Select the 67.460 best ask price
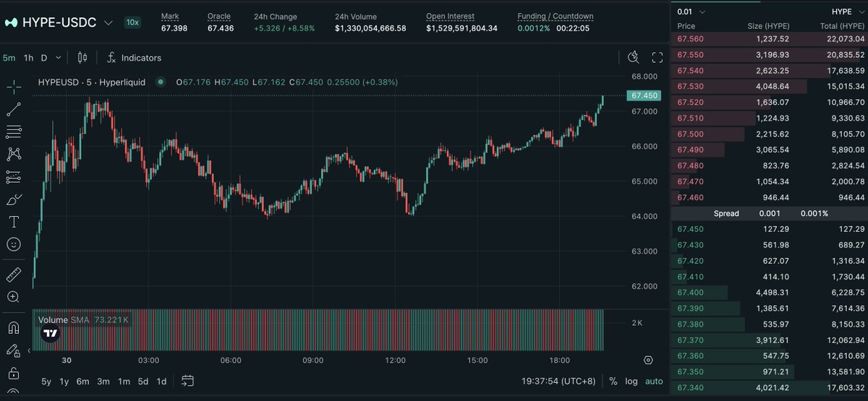 pos(689,197)
